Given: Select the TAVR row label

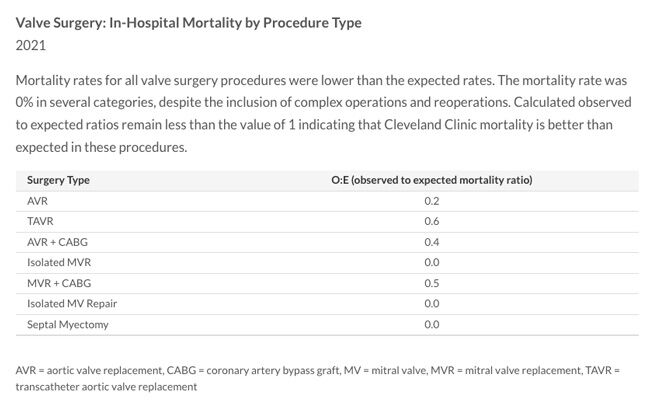Looking at the screenshot, I should (x=41, y=222).
